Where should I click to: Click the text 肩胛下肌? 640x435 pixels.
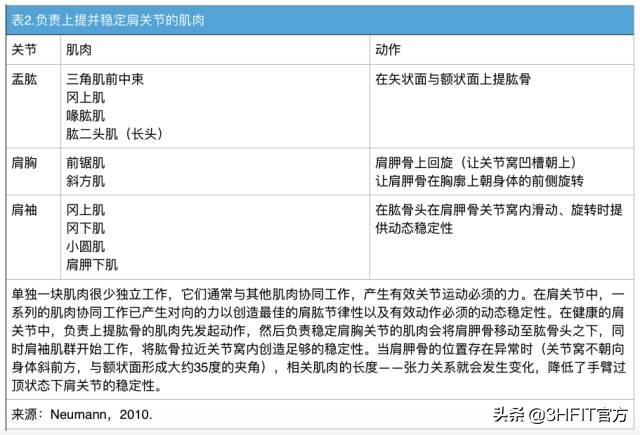tap(92, 264)
